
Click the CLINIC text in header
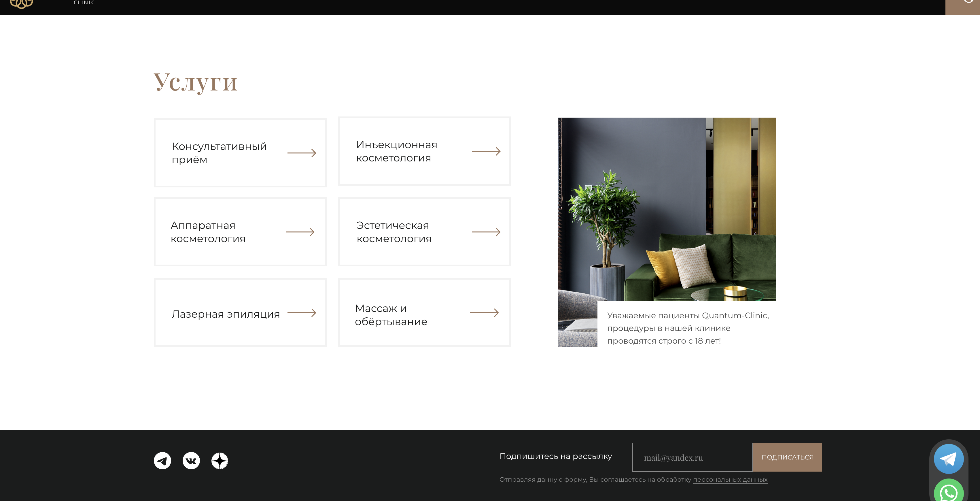click(x=84, y=3)
